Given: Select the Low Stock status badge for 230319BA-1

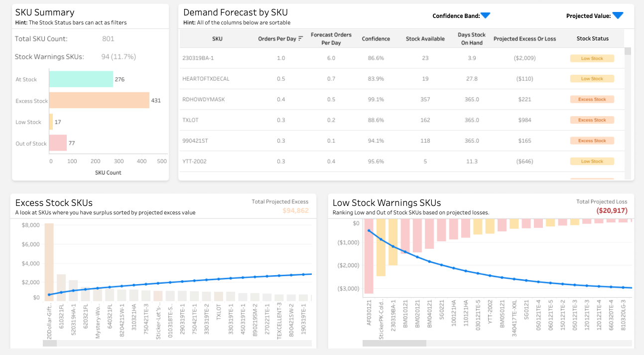Looking at the screenshot, I should [x=592, y=58].
